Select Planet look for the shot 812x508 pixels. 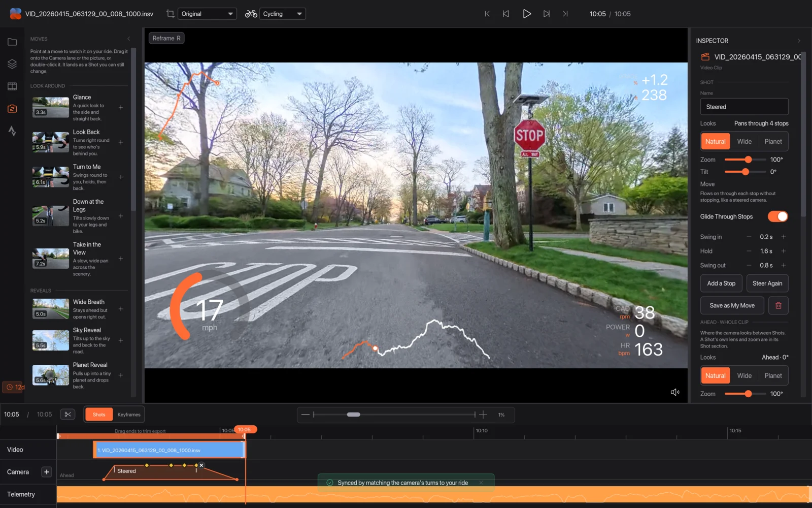pyautogui.click(x=773, y=142)
